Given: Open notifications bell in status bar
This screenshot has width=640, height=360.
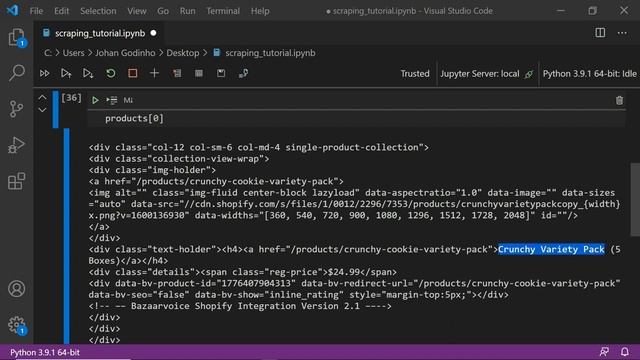Looking at the screenshot, I should (x=624, y=352).
